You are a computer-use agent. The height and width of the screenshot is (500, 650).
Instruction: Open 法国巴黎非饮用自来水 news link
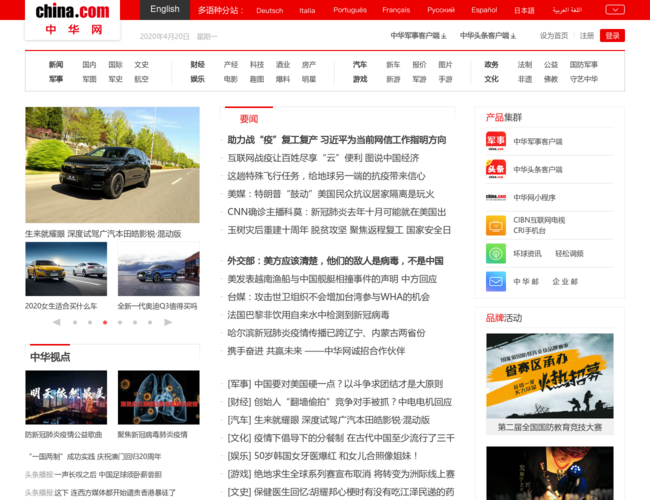pyautogui.click(x=308, y=315)
